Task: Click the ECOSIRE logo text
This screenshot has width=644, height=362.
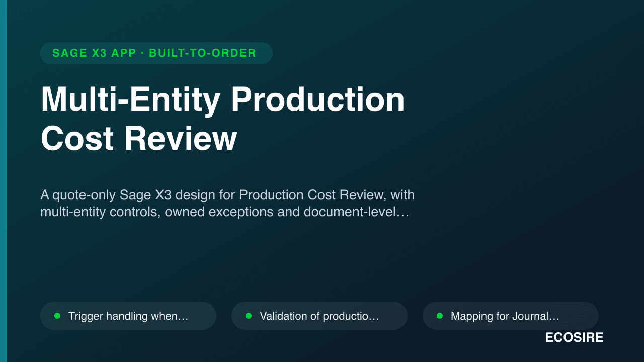Action: 574,338
